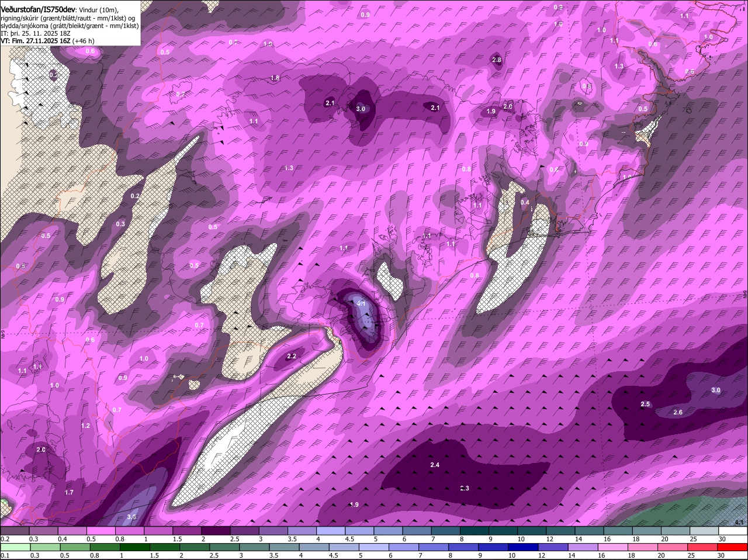
Task: Select the 2.8 precipitation value on the map
Action: pyautogui.click(x=497, y=60)
